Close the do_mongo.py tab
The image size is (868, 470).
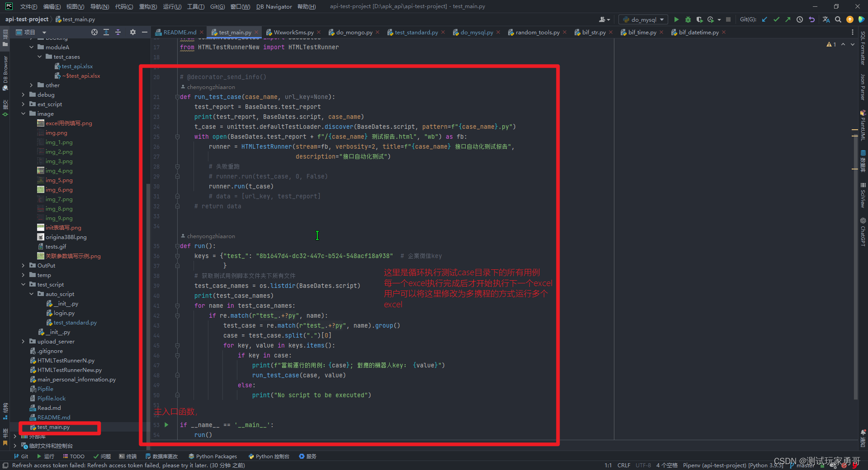coord(377,32)
